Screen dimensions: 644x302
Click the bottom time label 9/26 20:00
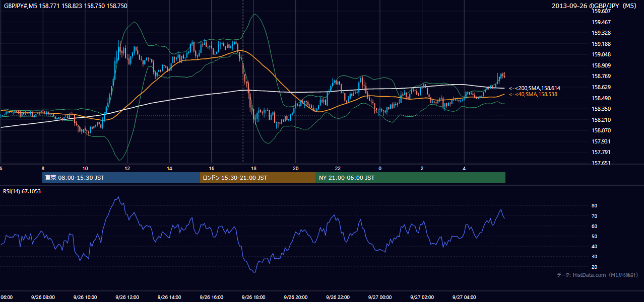[296, 297]
